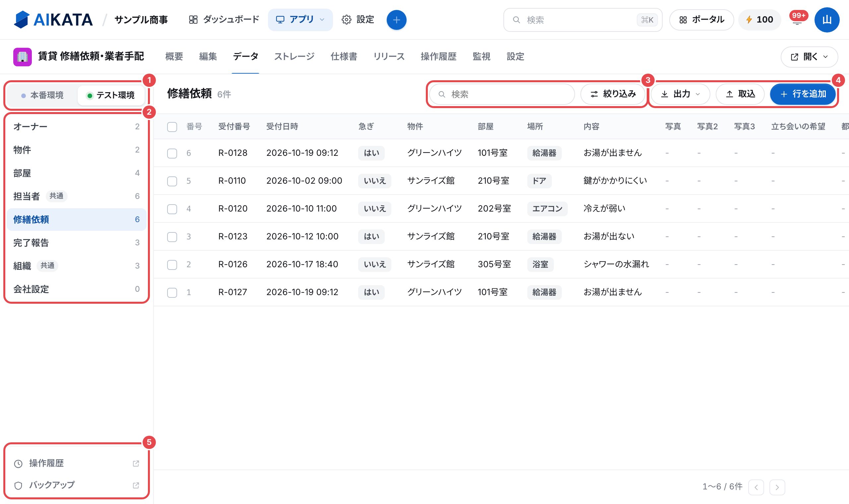Viewport: 849px width, 504px height.
Task: Open the 絞り込み filter
Action: tap(613, 94)
